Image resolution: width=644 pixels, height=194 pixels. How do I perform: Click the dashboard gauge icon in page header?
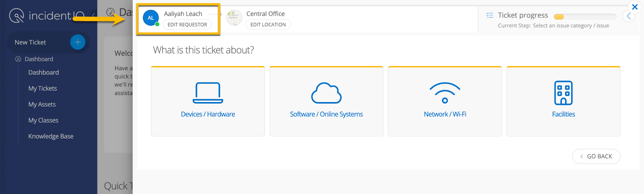(110, 12)
